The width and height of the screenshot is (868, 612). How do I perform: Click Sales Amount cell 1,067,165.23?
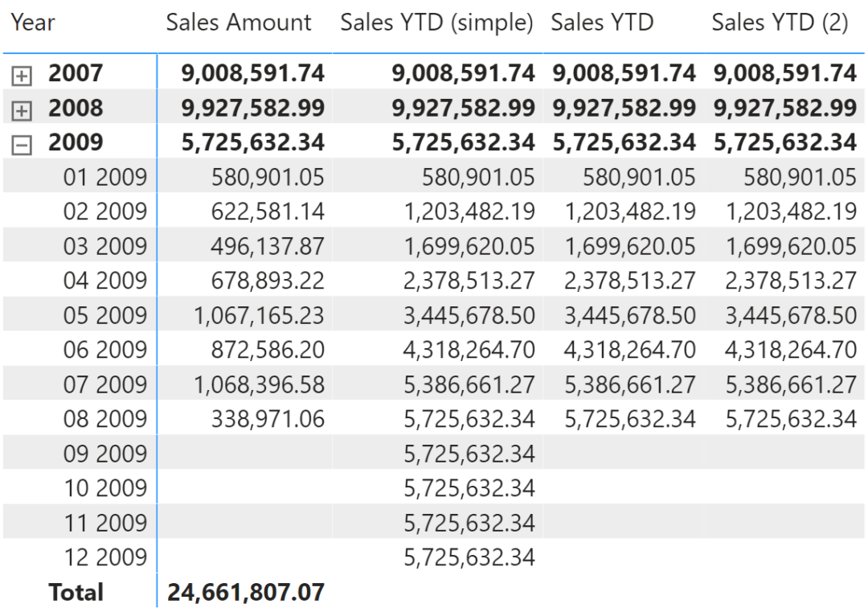(259, 315)
